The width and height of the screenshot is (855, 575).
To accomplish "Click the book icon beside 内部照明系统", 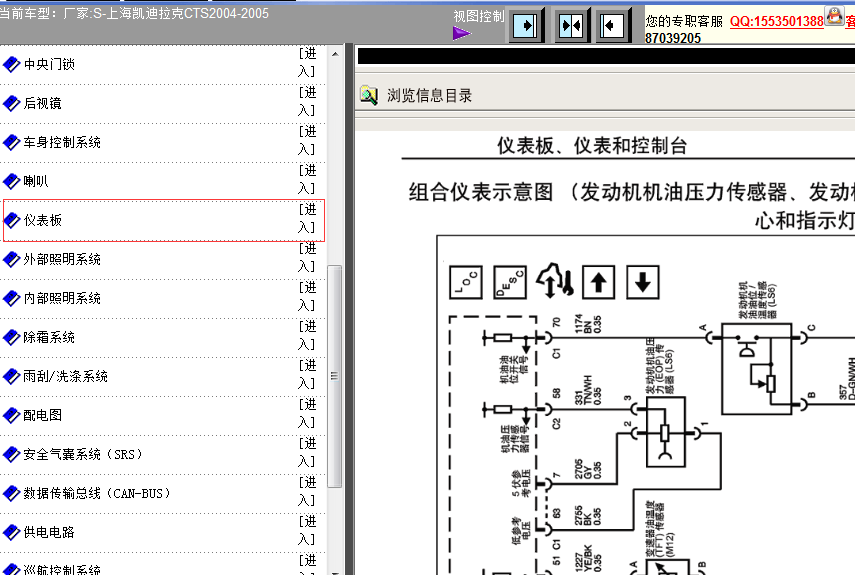I will [11, 298].
